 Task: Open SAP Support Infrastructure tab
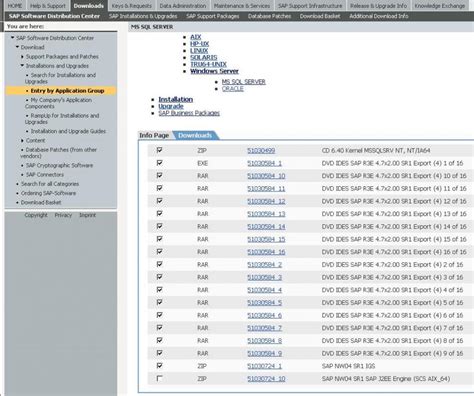tap(310, 6)
